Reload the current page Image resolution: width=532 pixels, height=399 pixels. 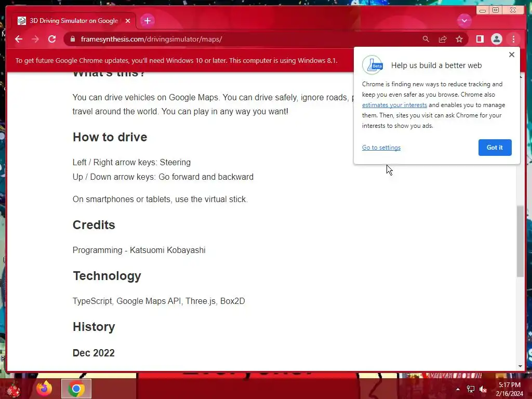(52, 39)
